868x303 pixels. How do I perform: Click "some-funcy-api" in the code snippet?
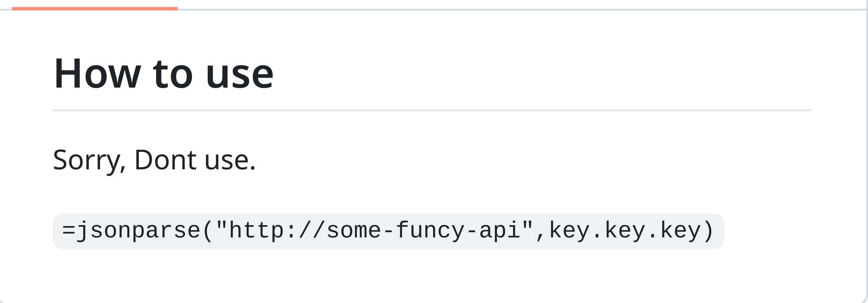(423, 230)
